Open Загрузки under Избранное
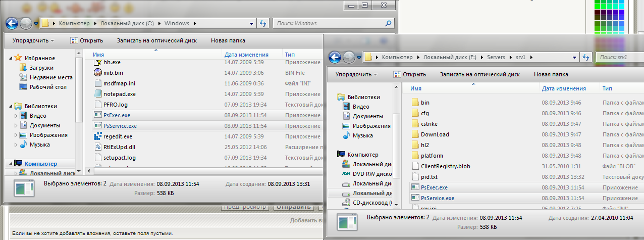This screenshot has height=240, width=644. tap(41, 68)
